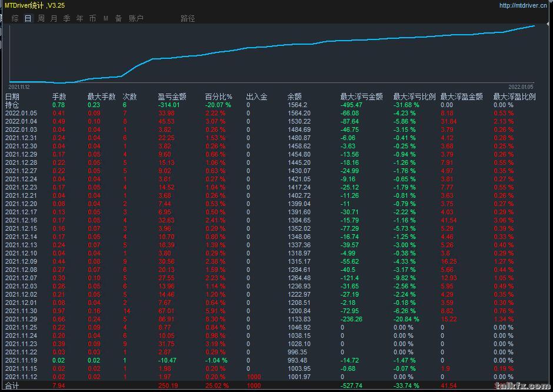Switch to the 综 summary tab
This screenshot has width=553, height=392.
click(15, 18)
